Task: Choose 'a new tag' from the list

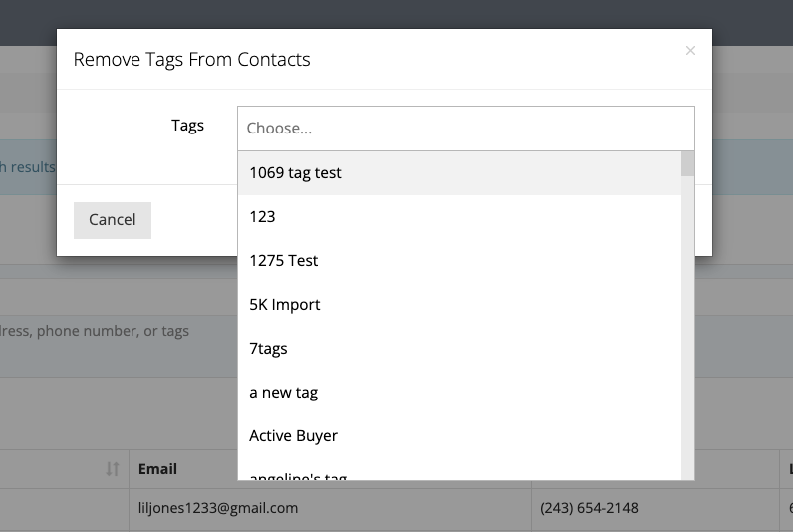Action: tap(459, 393)
